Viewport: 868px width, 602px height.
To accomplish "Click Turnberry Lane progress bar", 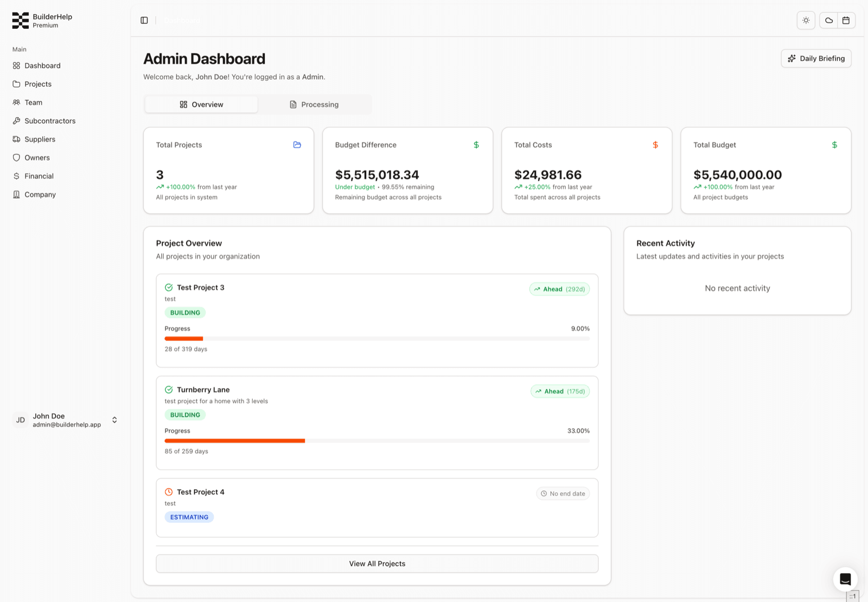I will click(377, 441).
